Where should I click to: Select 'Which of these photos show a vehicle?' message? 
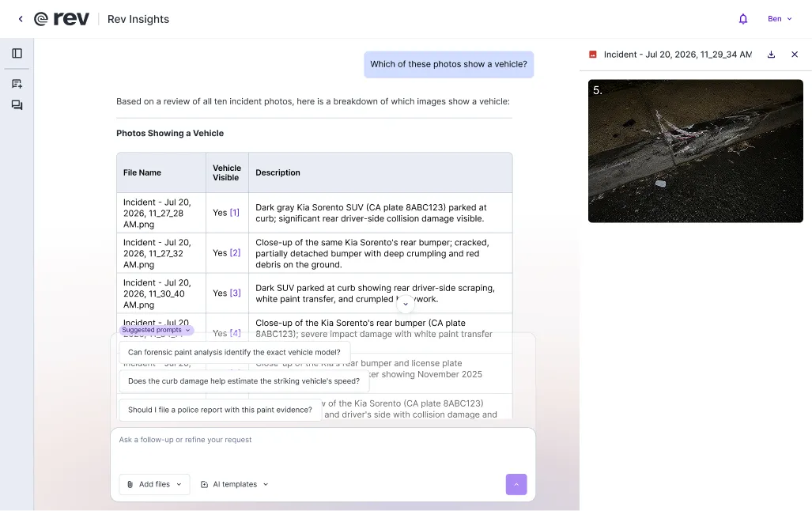click(x=448, y=64)
